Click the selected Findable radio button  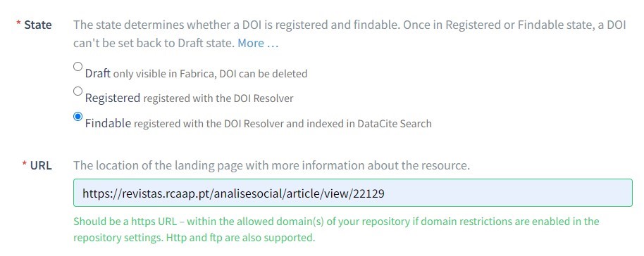tap(78, 117)
